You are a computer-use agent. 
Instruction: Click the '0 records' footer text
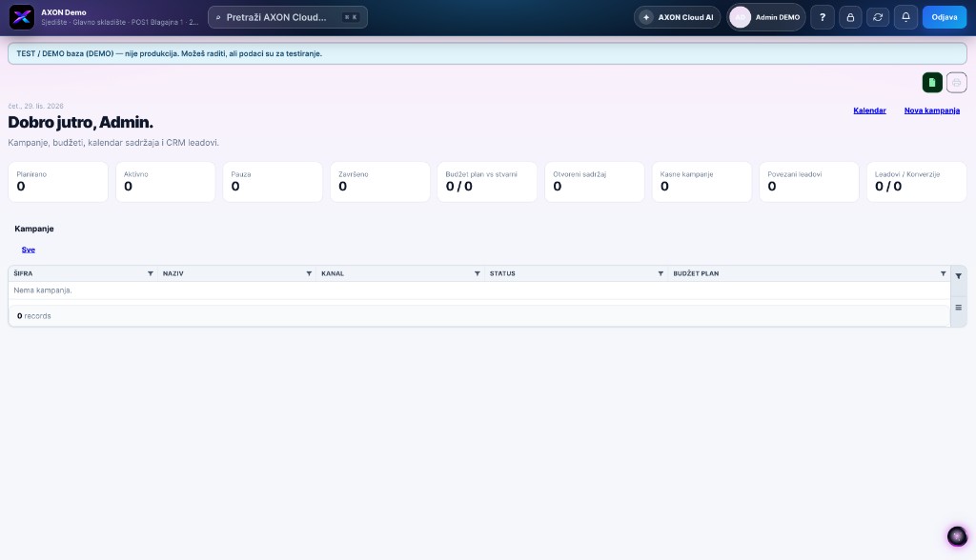click(34, 316)
